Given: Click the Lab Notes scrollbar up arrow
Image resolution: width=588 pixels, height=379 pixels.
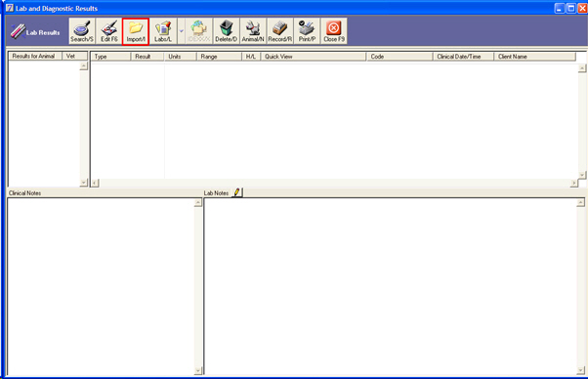Looking at the screenshot, I should click(580, 202).
